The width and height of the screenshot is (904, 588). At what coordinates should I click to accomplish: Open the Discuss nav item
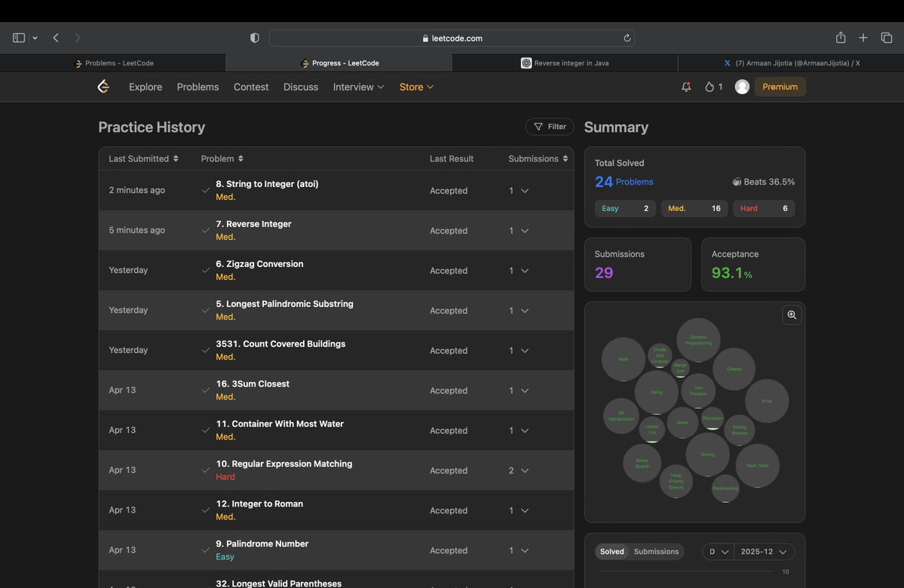coord(300,87)
